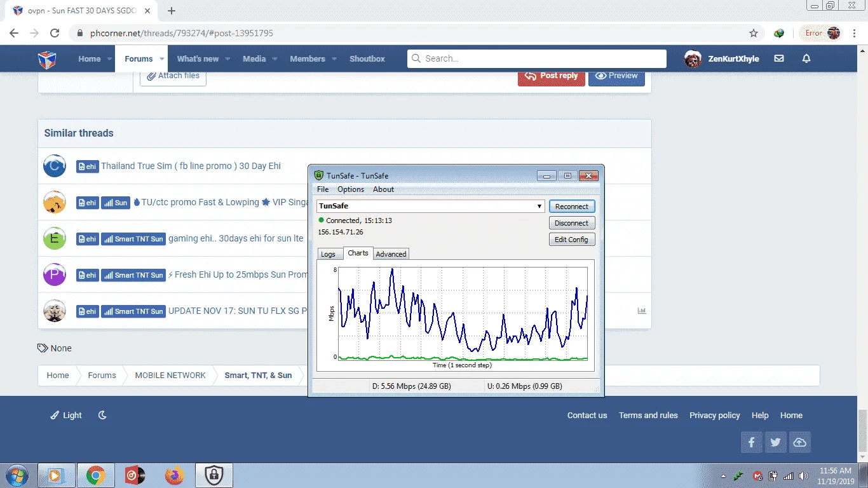Click avatar of Fresh Ehi 25mbps thread

(x=55, y=274)
